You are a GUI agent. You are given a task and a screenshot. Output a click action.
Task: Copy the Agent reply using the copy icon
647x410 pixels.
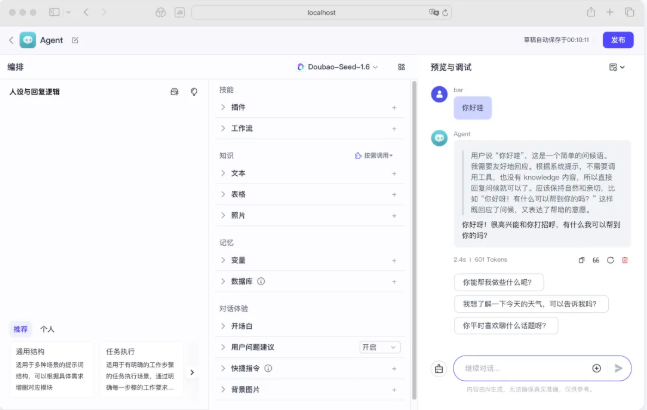click(x=582, y=260)
